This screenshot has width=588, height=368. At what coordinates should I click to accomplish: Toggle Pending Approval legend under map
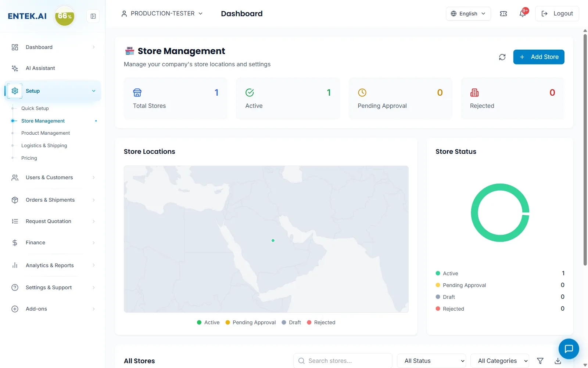250,322
